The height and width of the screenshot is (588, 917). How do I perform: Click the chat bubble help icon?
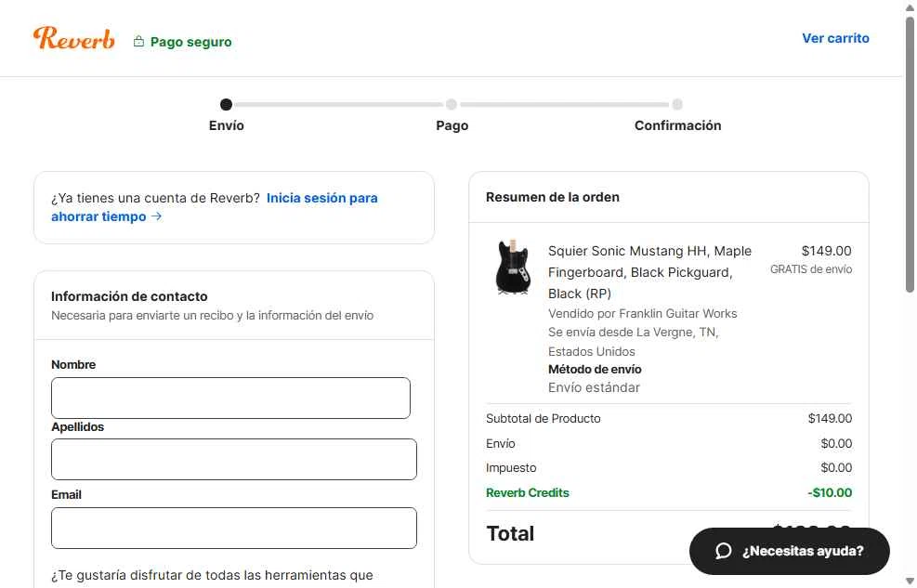coord(724,551)
